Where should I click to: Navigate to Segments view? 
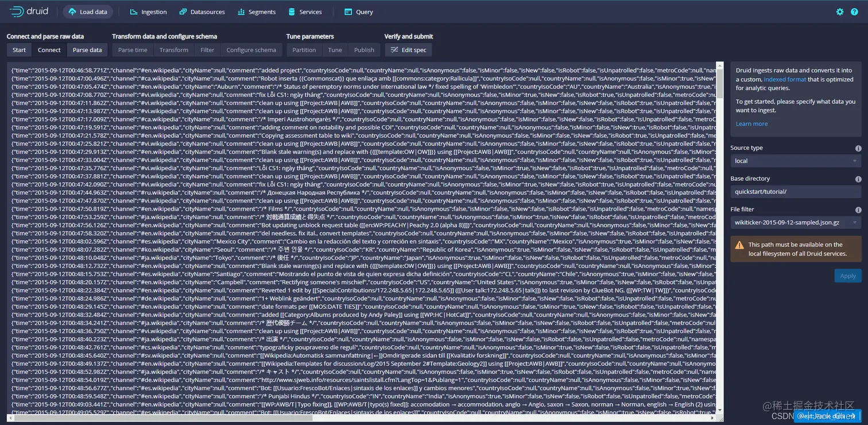pyautogui.click(x=257, y=11)
